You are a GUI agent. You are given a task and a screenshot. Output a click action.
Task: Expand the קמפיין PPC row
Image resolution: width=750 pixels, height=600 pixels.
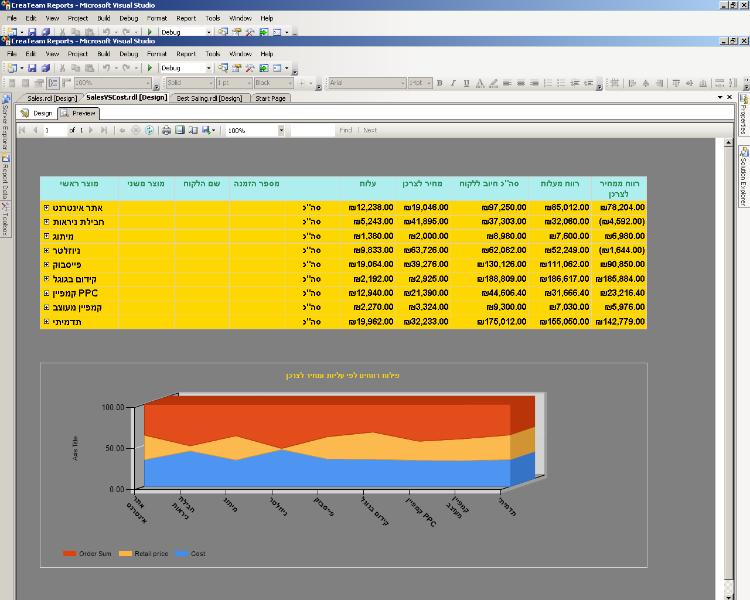tap(46, 293)
